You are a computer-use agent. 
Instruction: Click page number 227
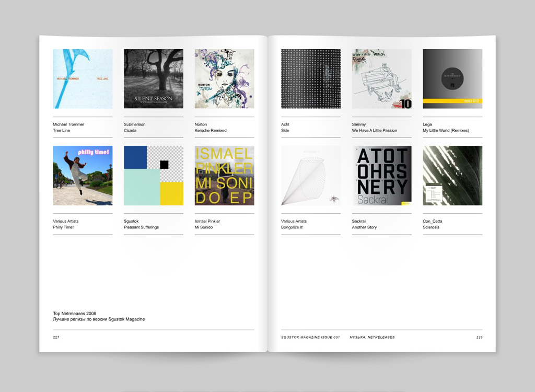point(56,337)
